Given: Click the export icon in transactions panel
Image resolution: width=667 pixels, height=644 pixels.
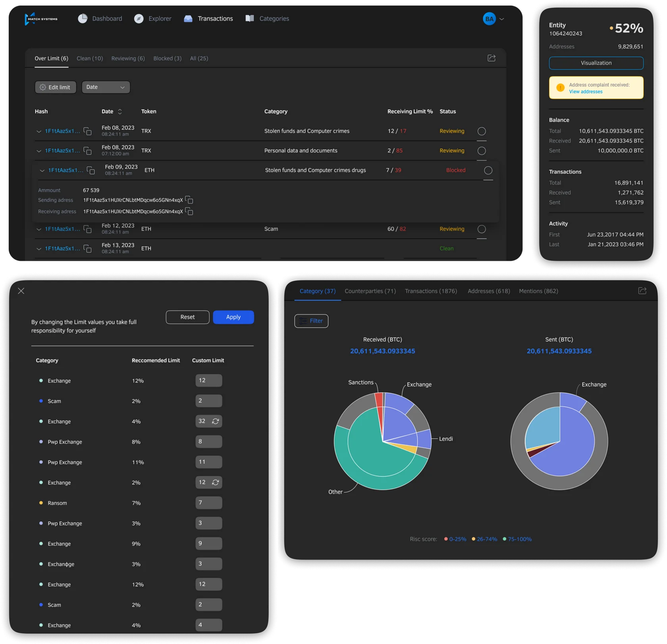Looking at the screenshot, I should click(491, 58).
